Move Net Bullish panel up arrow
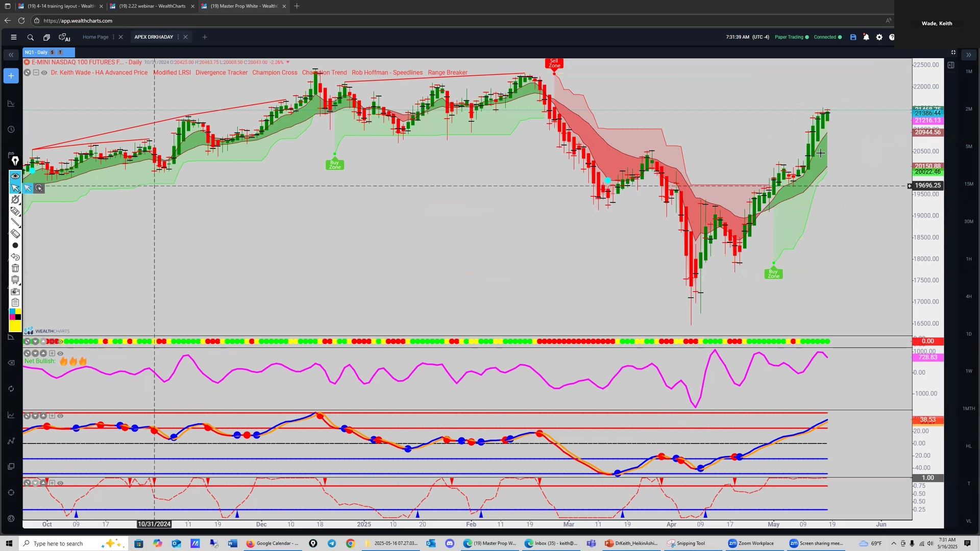Viewport: 980px width, 551px height. click(44, 354)
